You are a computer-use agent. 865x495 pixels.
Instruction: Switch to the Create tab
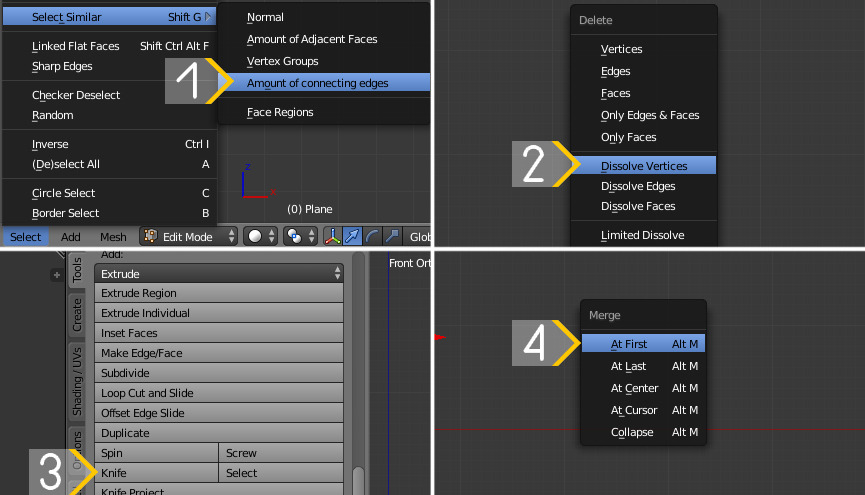(x=77, y=315)
